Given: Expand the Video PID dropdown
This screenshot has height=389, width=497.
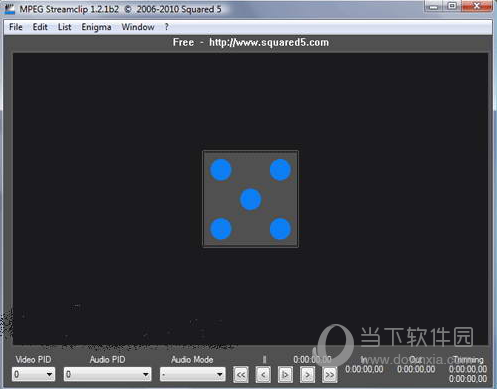Looking at the screenshot, I should click(33, 374).
